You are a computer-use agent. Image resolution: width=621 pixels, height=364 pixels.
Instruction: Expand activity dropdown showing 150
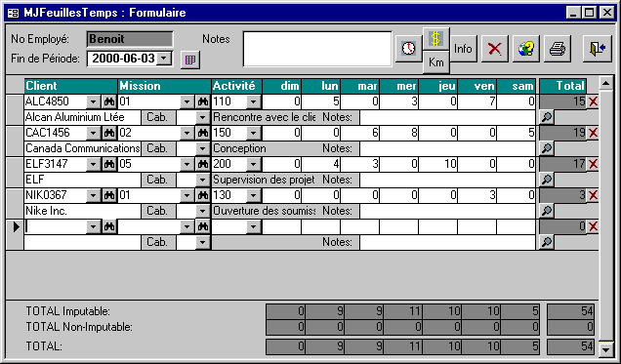253,133
